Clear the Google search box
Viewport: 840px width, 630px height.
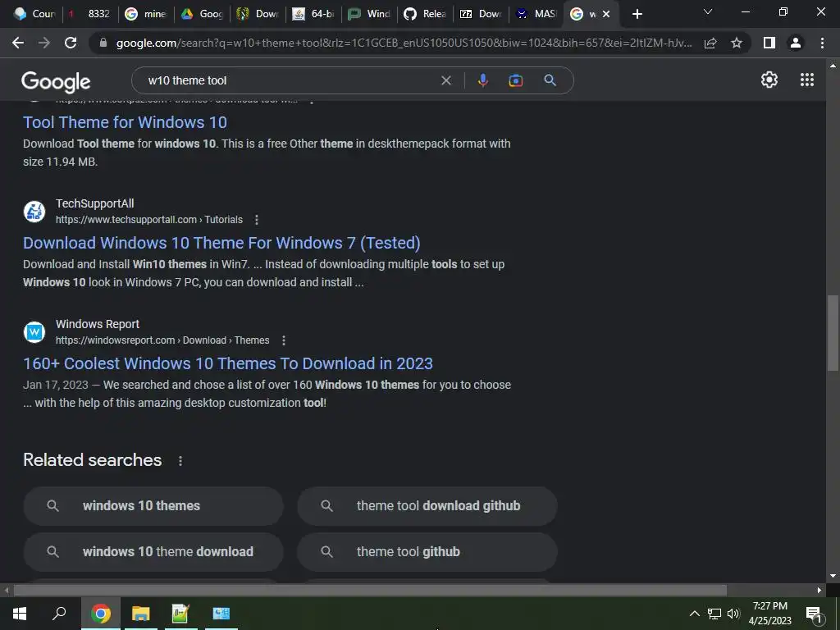[x=445, y=80]
